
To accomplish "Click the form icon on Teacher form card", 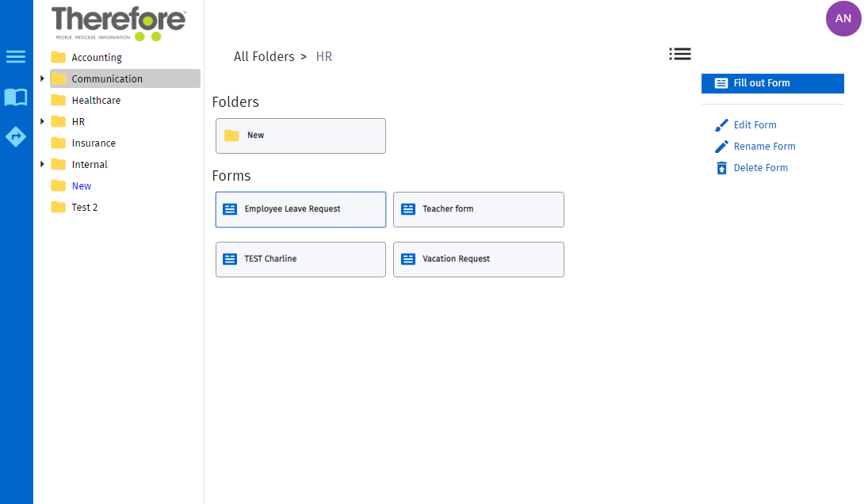I will coord(407,208).
